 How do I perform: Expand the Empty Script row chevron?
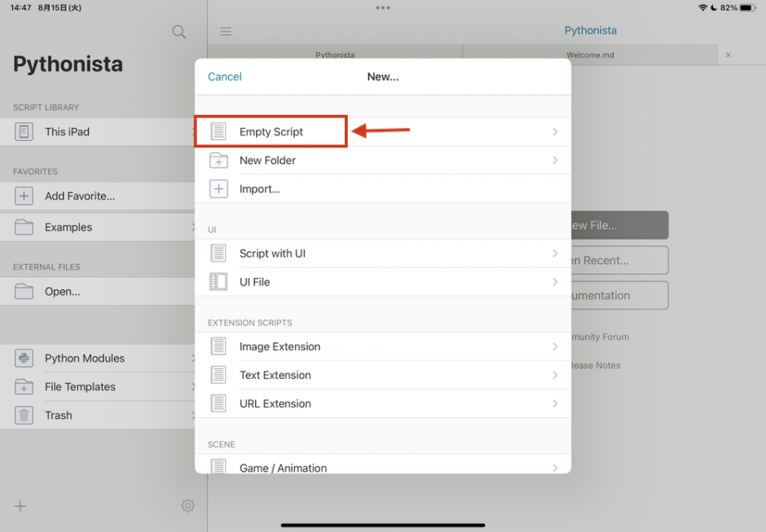click(x=555, y=132)
